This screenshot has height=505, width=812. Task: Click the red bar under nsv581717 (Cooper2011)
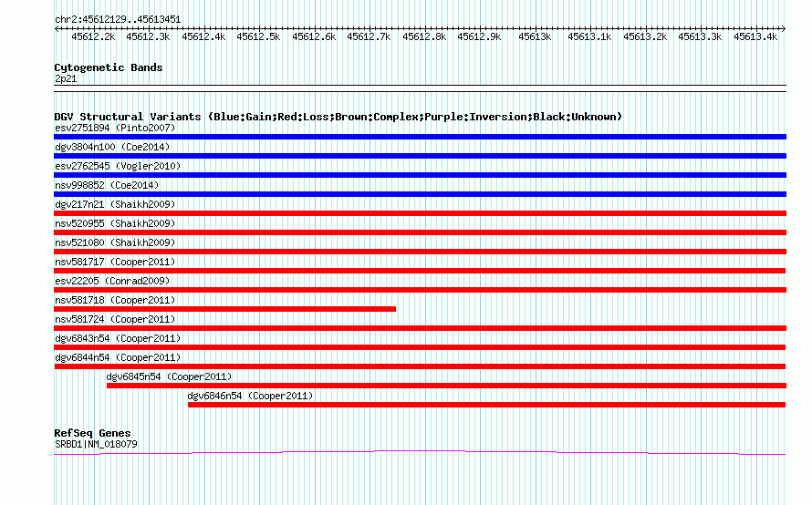pyautogui.click(x=420, y=271)
